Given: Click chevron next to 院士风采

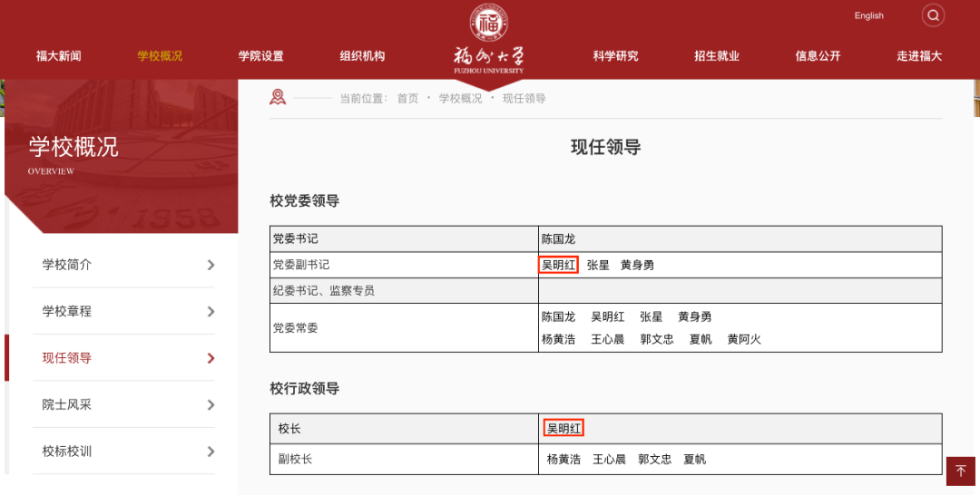Looking at the screenshot, I should point(211,405).
